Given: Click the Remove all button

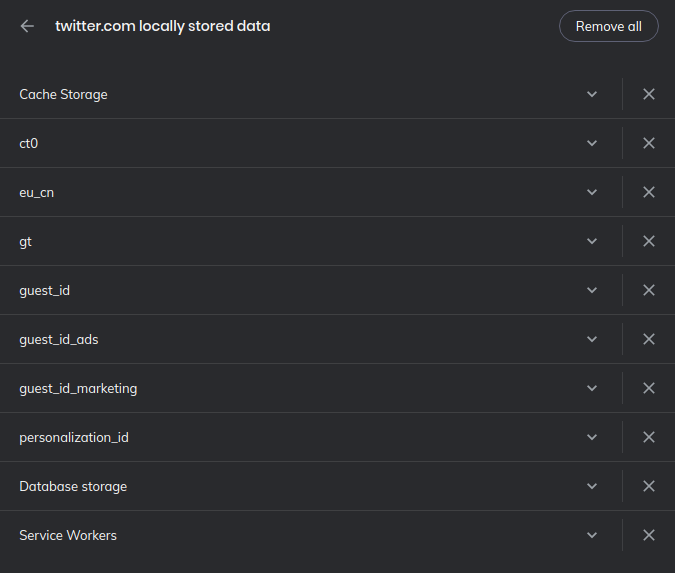Looking at the screenshot, I should (x=609, y=26).
